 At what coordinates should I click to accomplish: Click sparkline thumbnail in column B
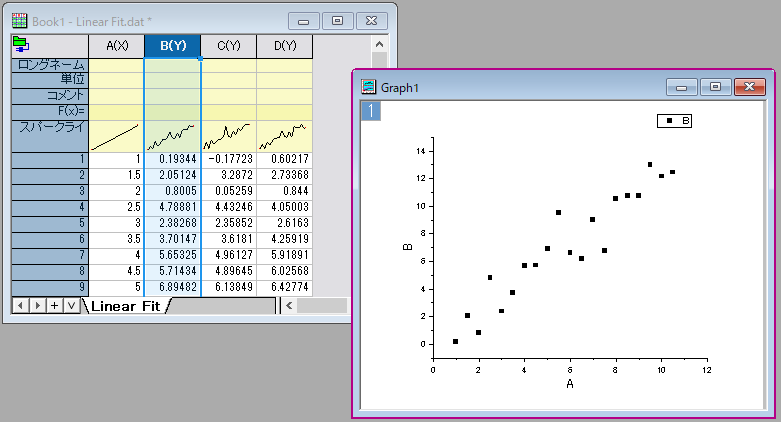pyautogui.click(x=172, y=136)
